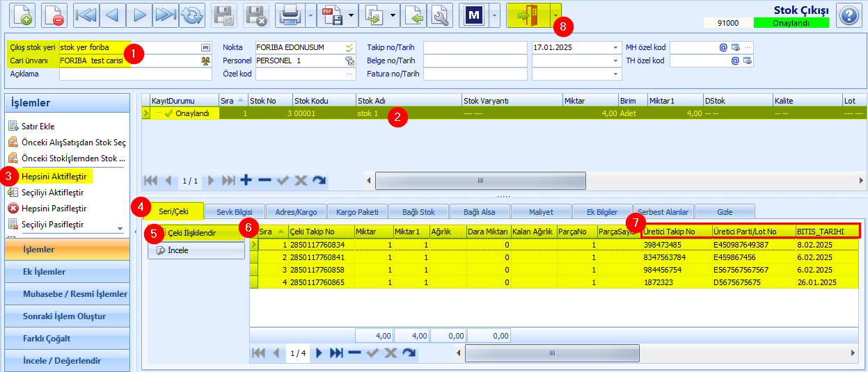This screenshot has height=372, width=868.
Task: Open help with question mark button
Action: click(x=849, y=15)
